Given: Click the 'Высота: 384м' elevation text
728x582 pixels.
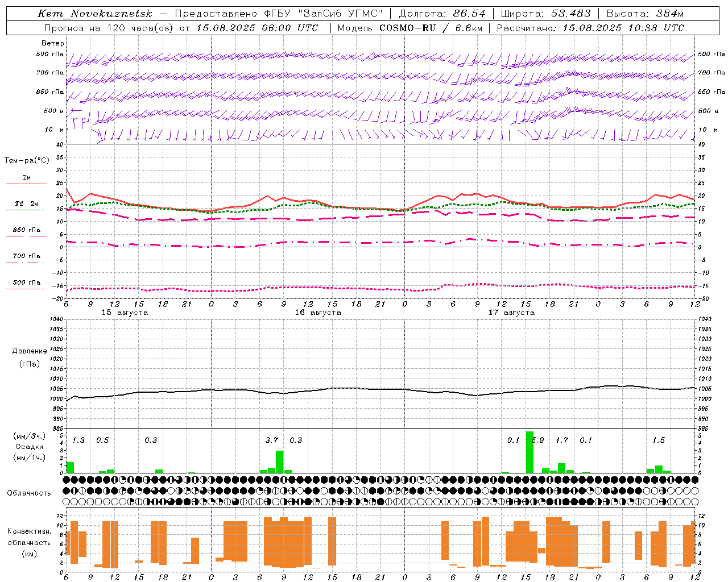Looking at the screenshot, I should pos(645,14).
